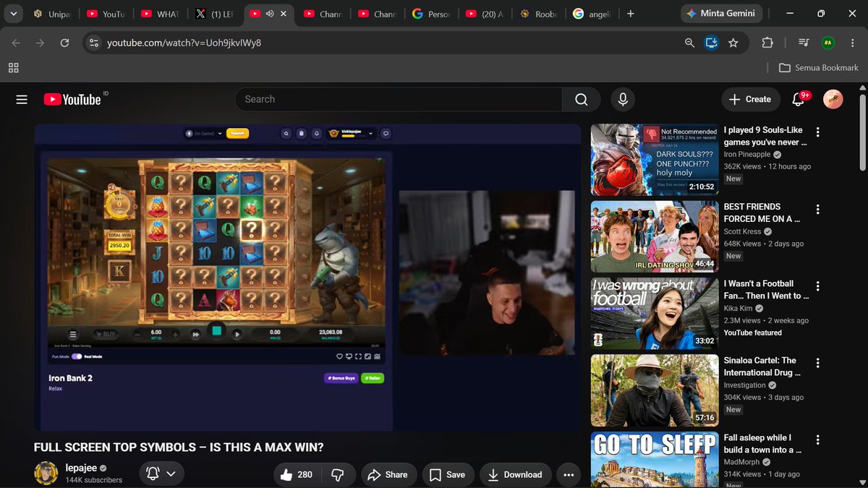868x488 pixels.
Task: Open the Sinaloa Cartel video thumbnail
Action: point(655,390)
